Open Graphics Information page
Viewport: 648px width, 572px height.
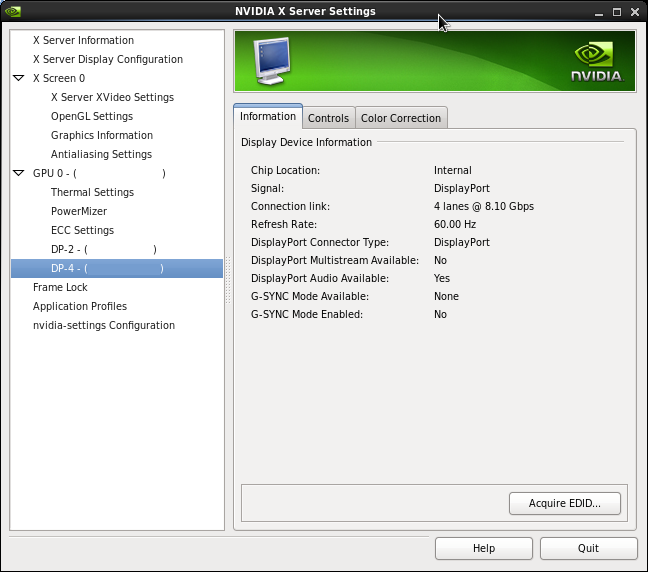[x=102, y=135]
